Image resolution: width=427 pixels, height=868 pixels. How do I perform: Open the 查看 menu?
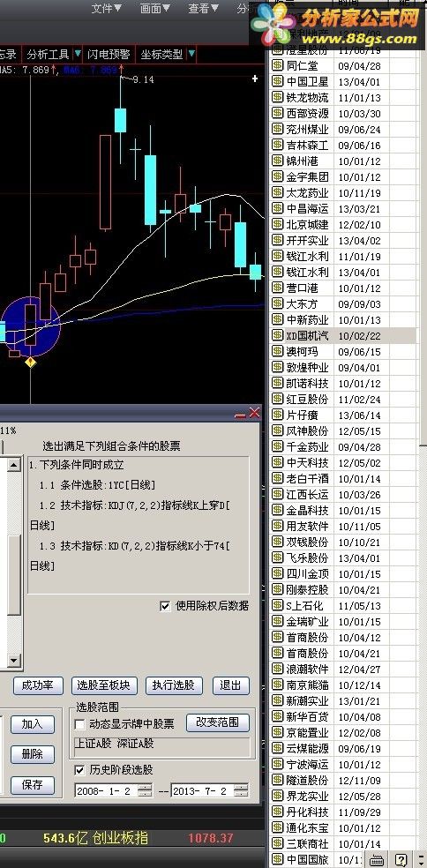tap(203, 8)
